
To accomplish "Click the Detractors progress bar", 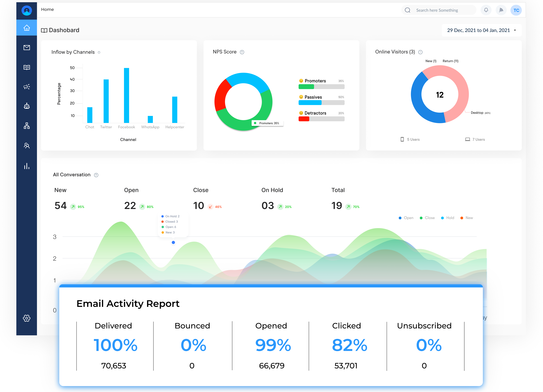I will (321, 119).
